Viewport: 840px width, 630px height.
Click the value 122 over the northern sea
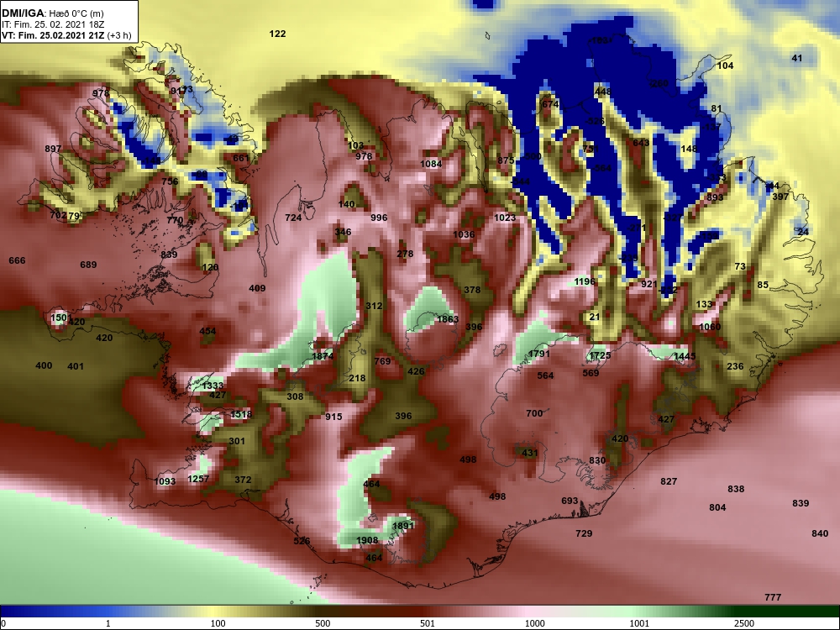(x=277, y=34)
